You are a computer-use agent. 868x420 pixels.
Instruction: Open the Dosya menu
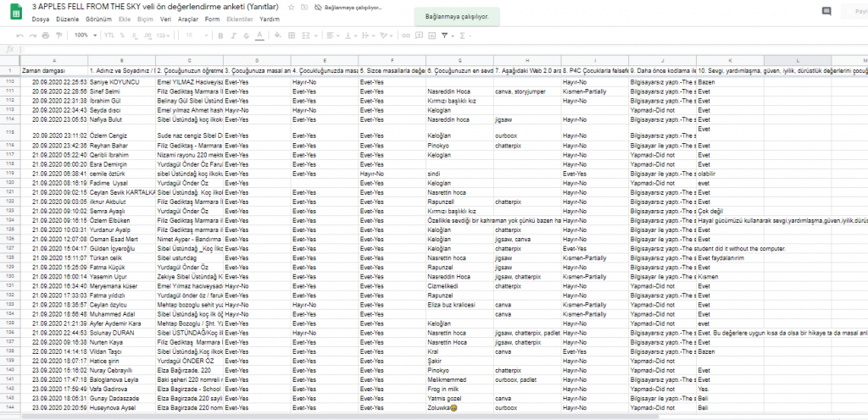41,18
